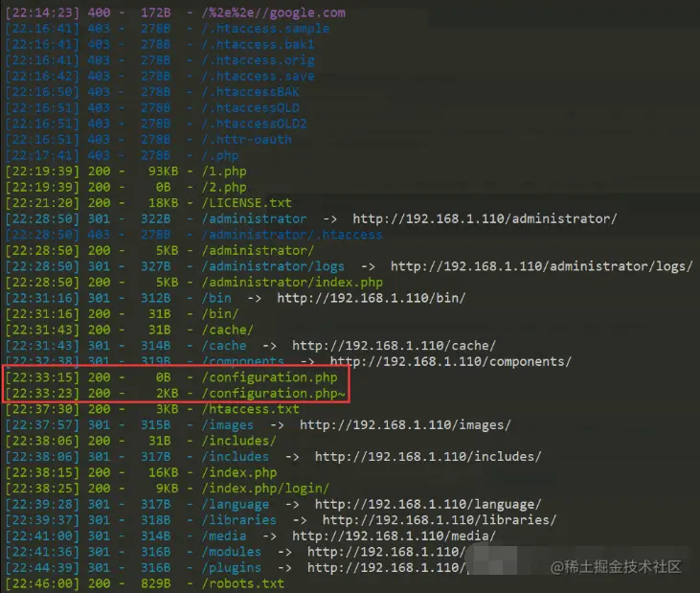
Task: Open the http://192.168.1.110/libraries/ URL
Action: tap(440, 520)
